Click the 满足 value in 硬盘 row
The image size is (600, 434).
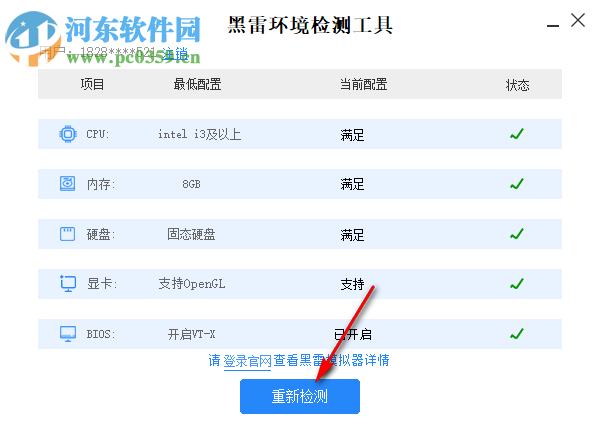[x=352, y=235]
